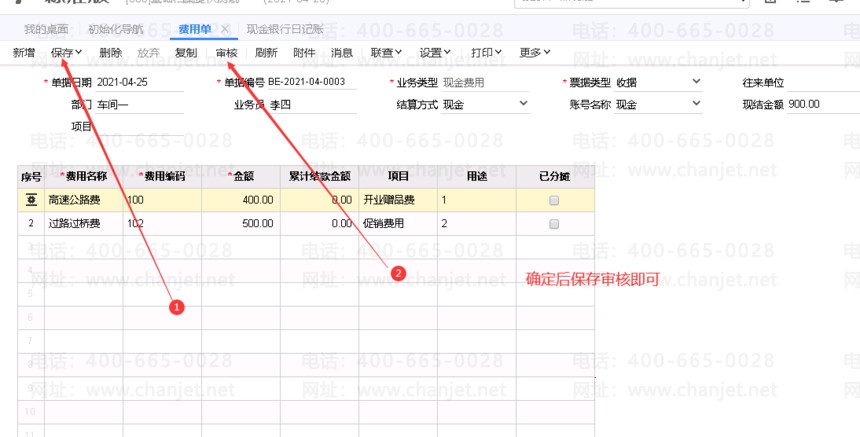Click 用途 cell in 高速公路费 row
This screenshot has width=860, height=437.
(477, 200)
